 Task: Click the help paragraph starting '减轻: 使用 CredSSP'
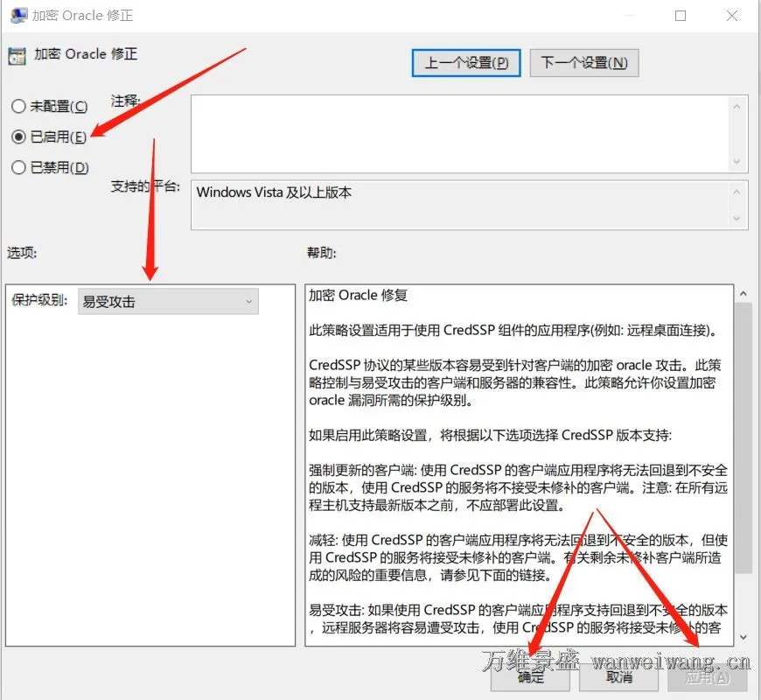tap(519, 557)
